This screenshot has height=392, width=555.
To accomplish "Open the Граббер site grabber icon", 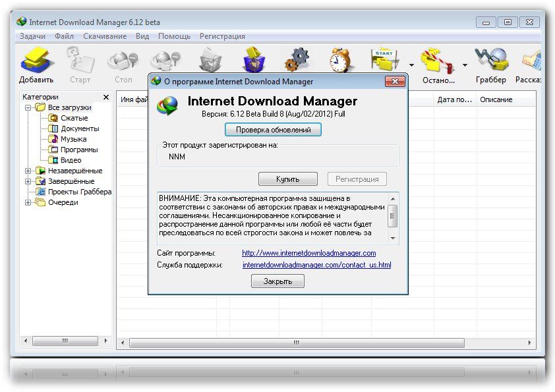I will tap(491, 59).
